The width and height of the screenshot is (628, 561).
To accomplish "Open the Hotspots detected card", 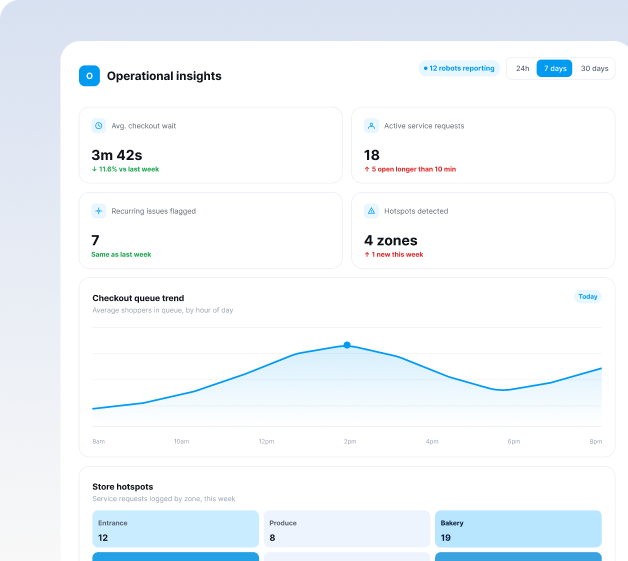I will coord(483,231).
